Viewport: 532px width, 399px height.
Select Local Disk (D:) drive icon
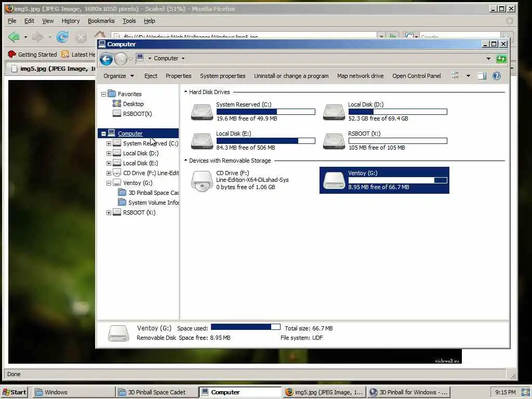pos(334,112)
